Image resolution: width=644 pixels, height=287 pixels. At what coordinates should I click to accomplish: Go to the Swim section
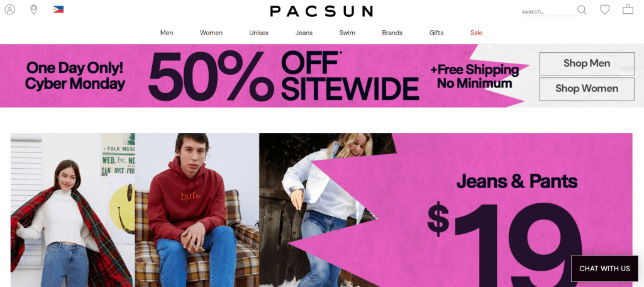pos(347,33)
